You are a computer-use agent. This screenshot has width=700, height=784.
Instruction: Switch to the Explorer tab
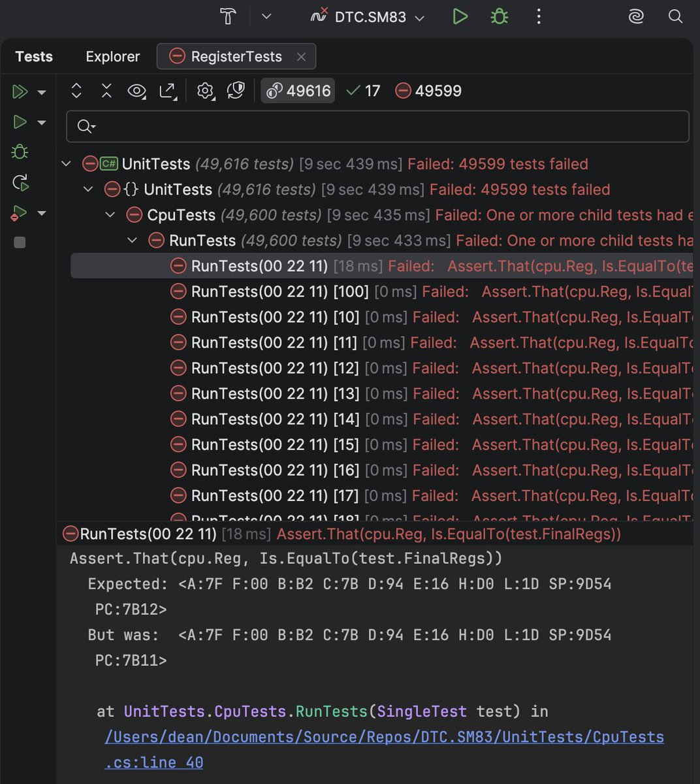click(112, 56)
